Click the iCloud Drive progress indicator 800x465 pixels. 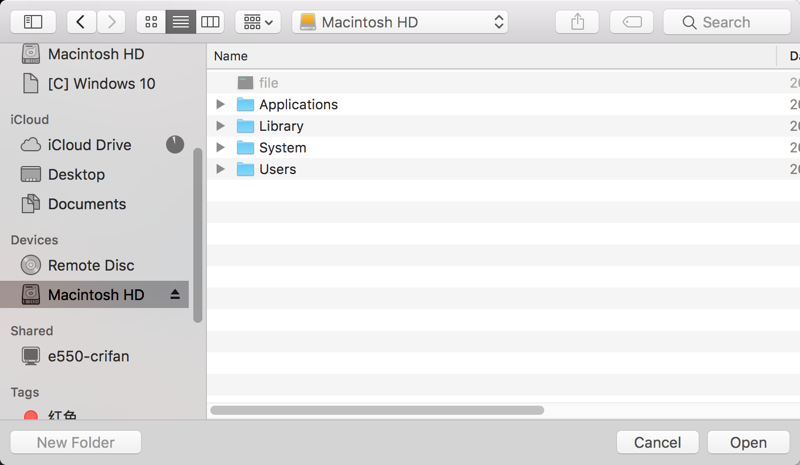click(175, 145)
